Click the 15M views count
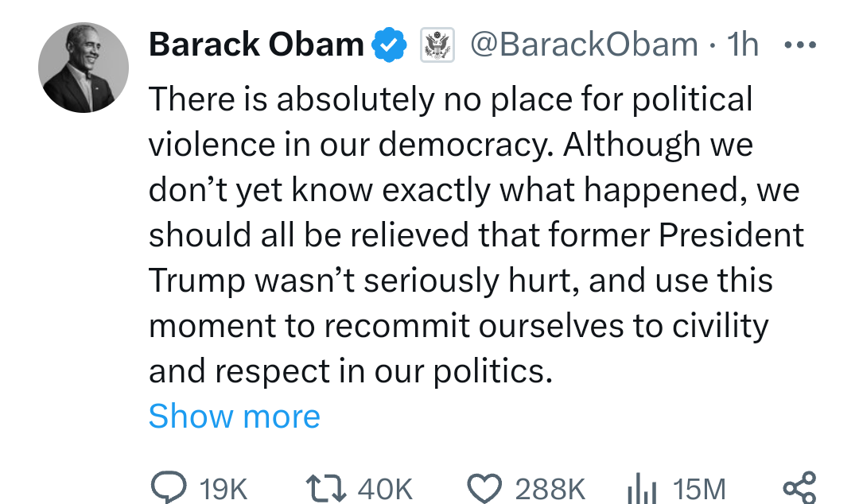Viewport: 859px width, 504px height. tap(699, 488)
